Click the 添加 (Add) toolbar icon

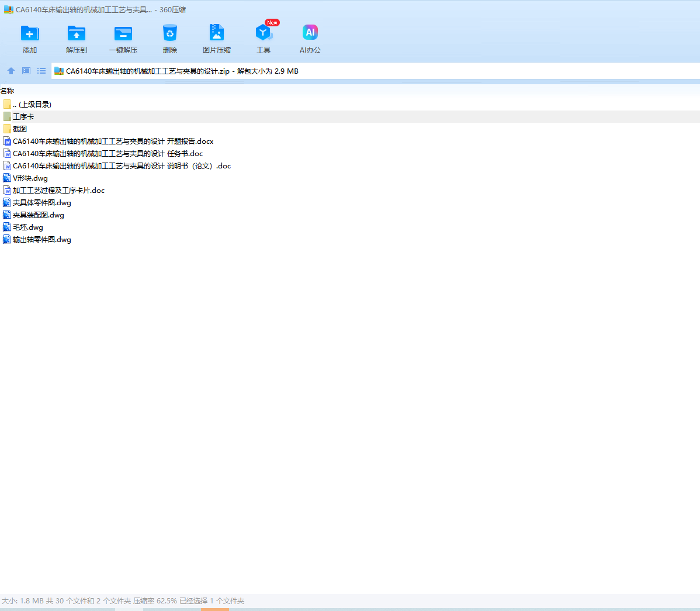tap(30, 33)
